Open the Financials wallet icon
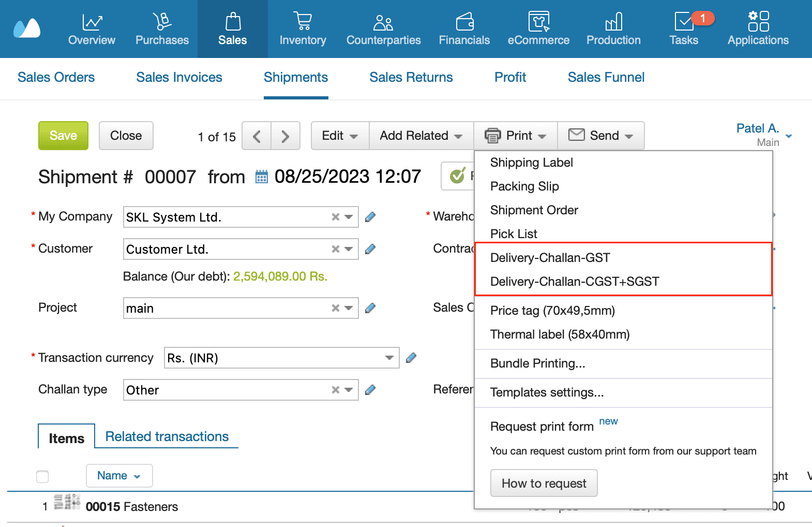The width and height of the screenshot is (812, 527). click(x=464, y=22)
